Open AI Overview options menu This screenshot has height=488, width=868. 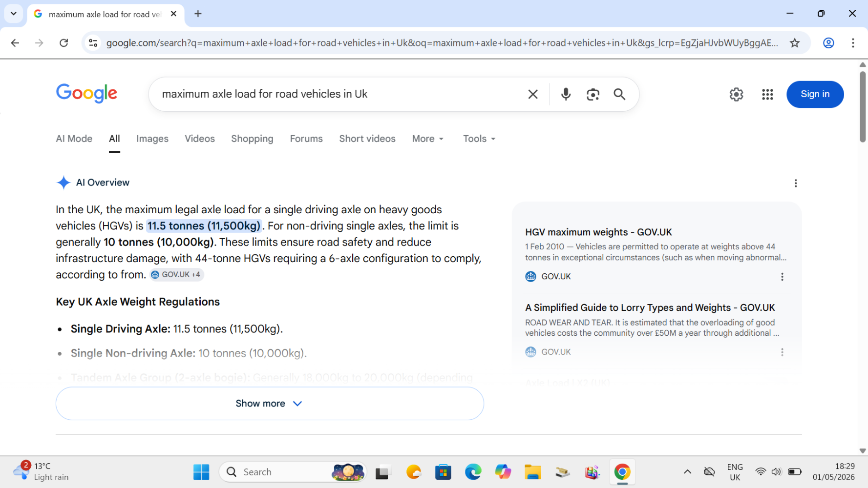tap(795, 183)
